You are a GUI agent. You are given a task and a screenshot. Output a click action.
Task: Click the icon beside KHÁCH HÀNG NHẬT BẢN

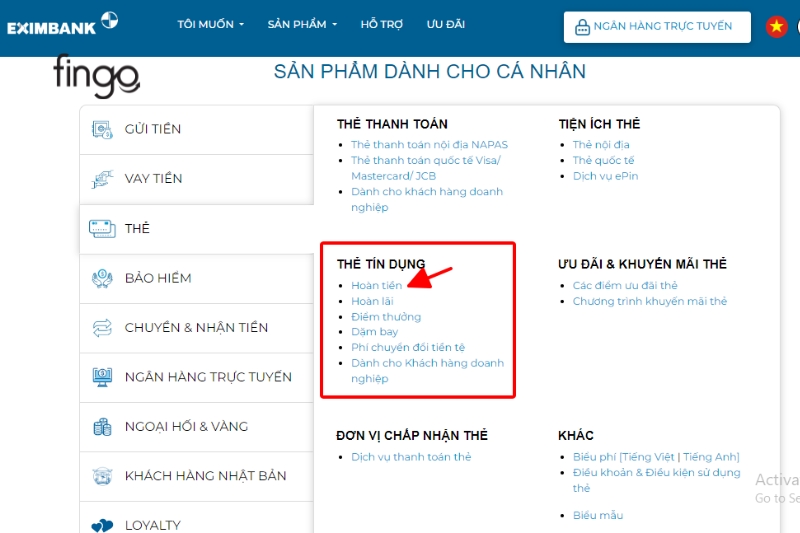102,476
